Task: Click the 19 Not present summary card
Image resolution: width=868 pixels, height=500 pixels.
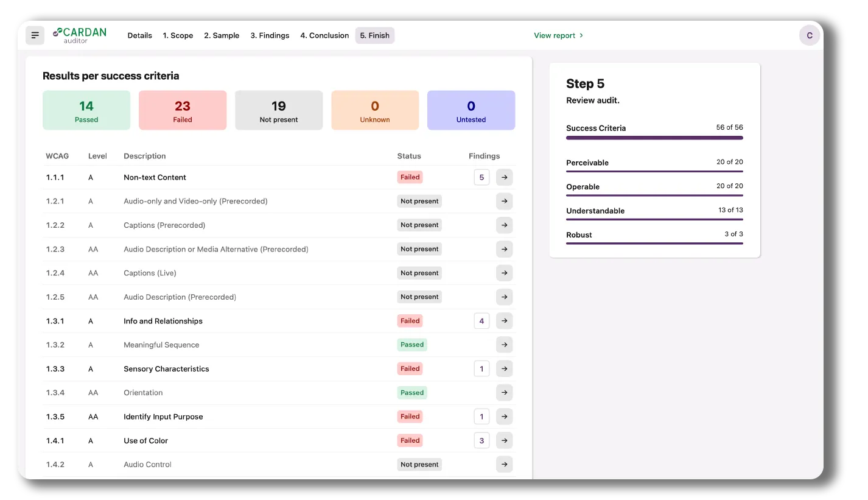Action: 279,110
